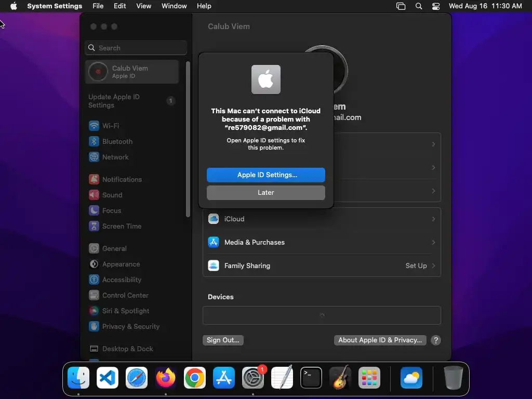Launch GarageBand from the Dock
The height and width of the screenshot is (399, 532).
(340, 378)
